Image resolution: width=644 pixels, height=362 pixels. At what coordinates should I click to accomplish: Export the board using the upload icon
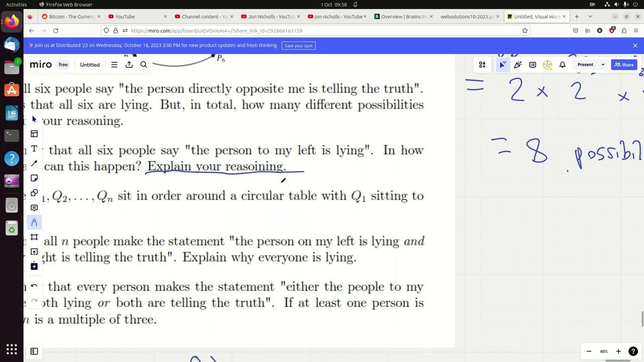point(129,65)
